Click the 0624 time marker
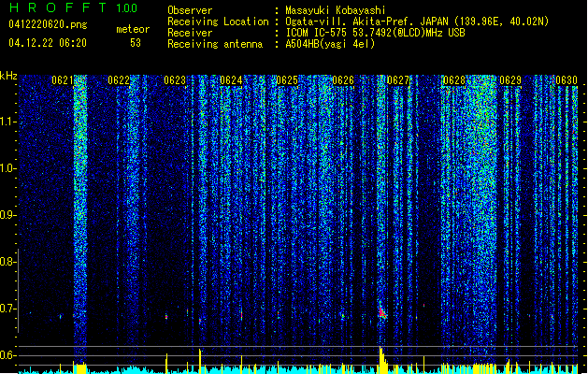 [x=231, y=80]
